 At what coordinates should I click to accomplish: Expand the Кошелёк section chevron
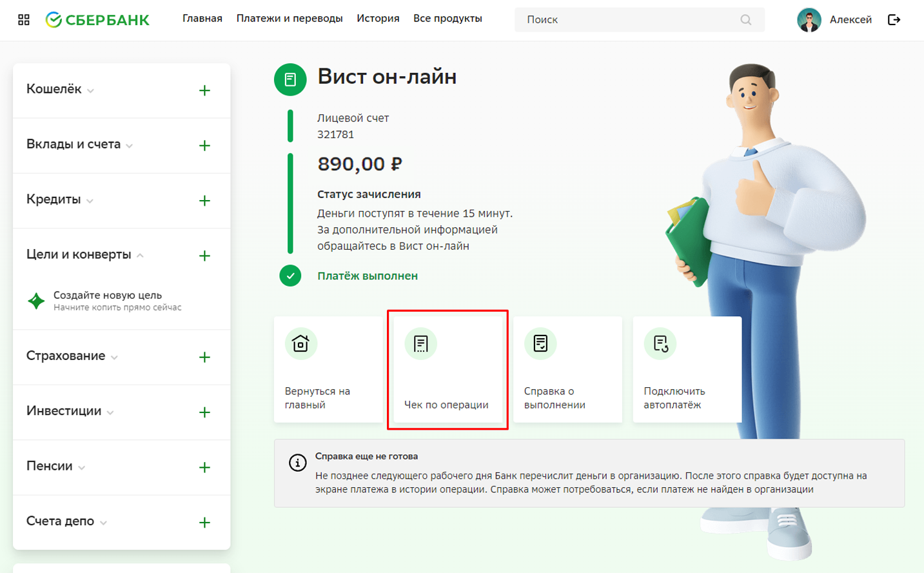pyautogui.click(x=90, y=91)
